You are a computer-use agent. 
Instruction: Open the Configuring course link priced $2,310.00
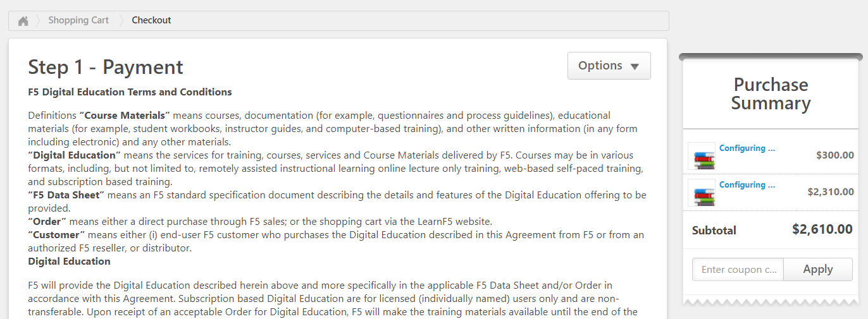point(747,185)
